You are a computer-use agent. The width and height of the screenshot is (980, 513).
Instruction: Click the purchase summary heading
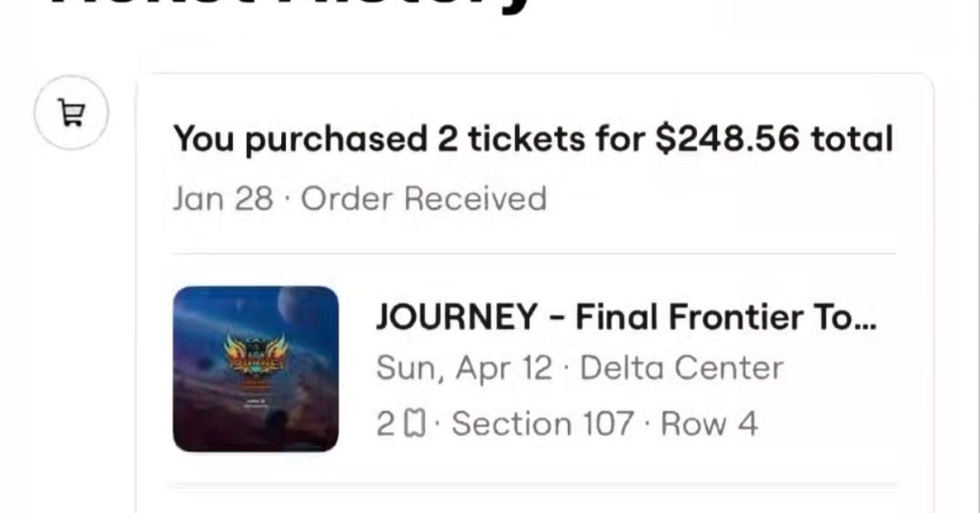(x=532, y=139)
